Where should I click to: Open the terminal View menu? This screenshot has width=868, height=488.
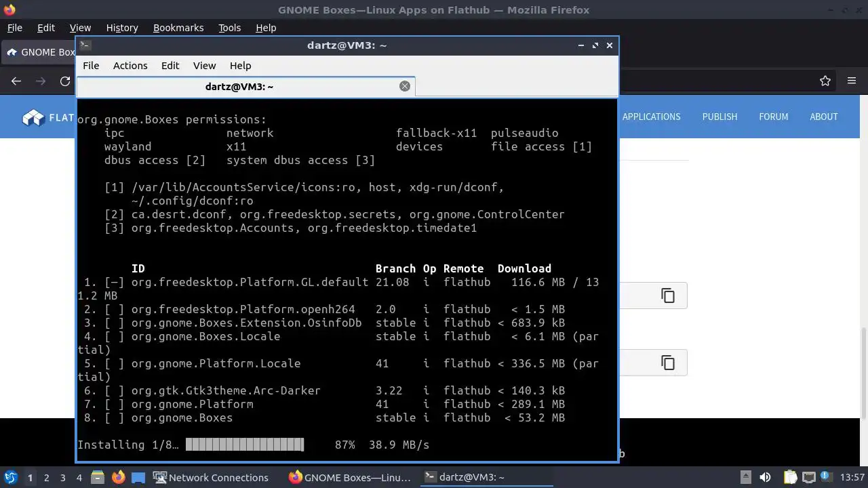tap(204, 66)
